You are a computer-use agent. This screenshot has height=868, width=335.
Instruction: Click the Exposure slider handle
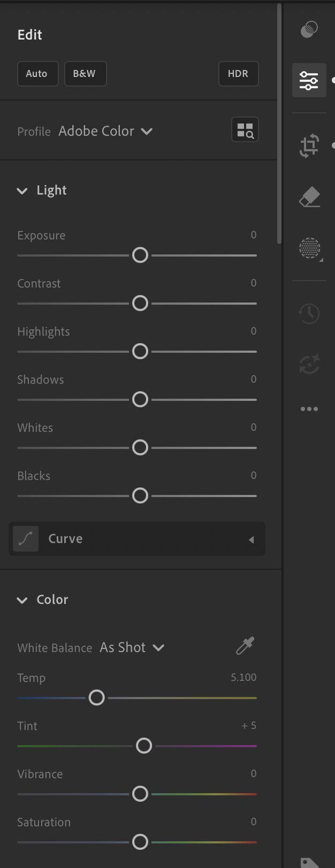(x=140, y=255)
